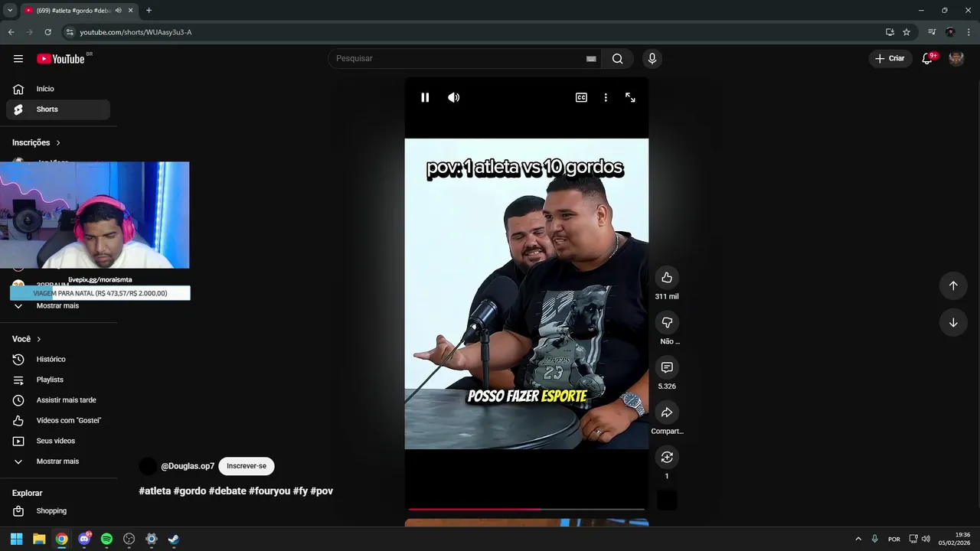980x551 pixels.
Task: Pause the Shorts video
Action: coord(425,97)
